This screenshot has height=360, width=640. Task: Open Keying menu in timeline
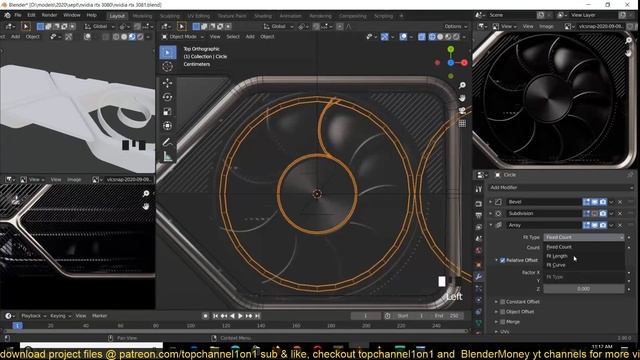coord(60,316)
